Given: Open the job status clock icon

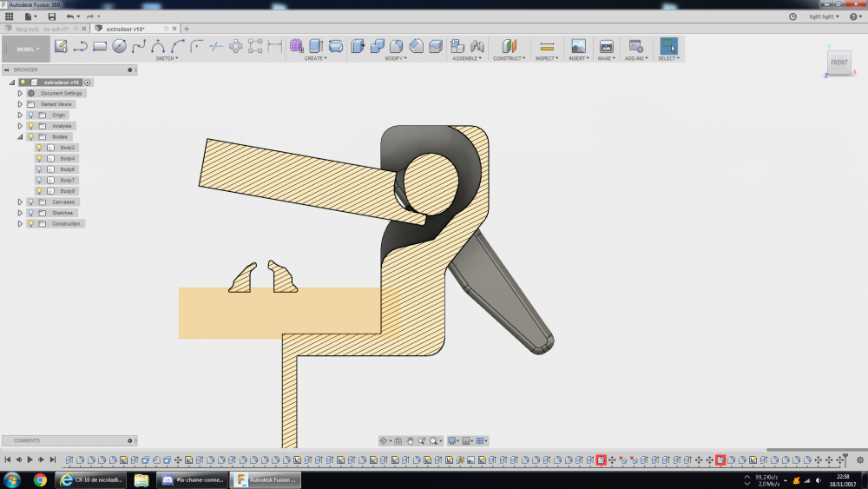Looking at the screenshot, I should [793, 17].
